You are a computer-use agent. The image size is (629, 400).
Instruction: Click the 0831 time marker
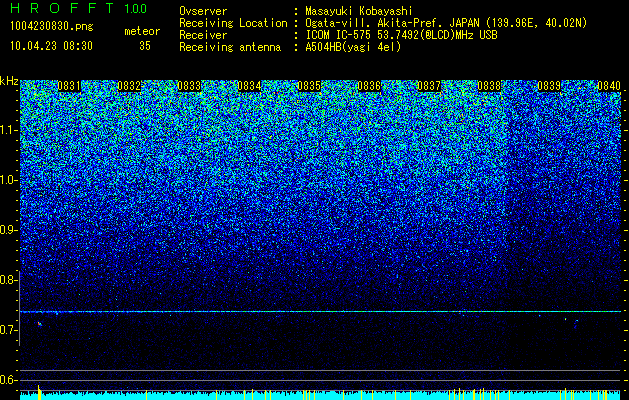69,86
